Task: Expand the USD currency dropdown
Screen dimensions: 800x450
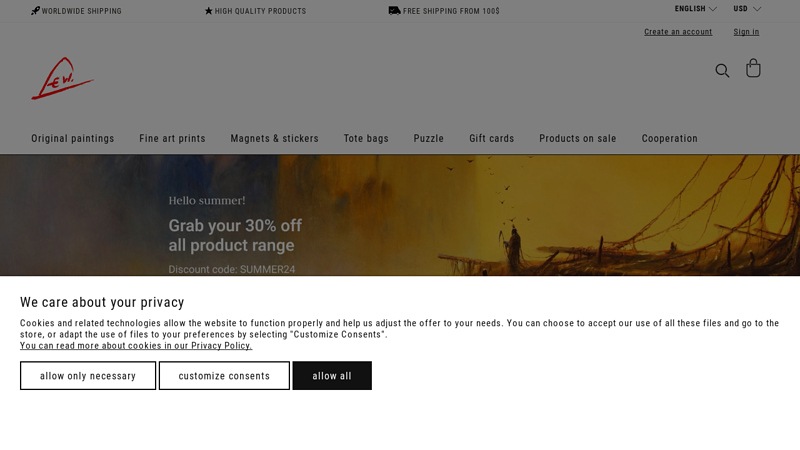Action: 747,9
